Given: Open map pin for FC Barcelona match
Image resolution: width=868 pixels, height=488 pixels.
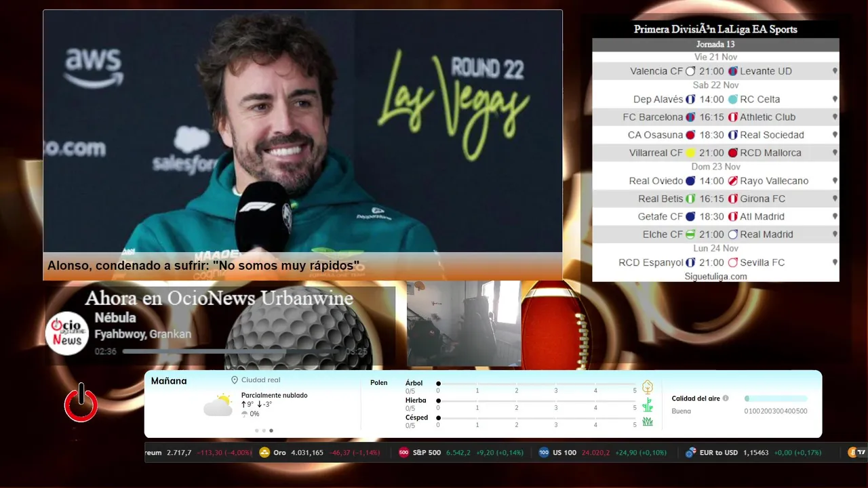Looking at the screenshot, I should pyautogui.click(x=835, y=117).
